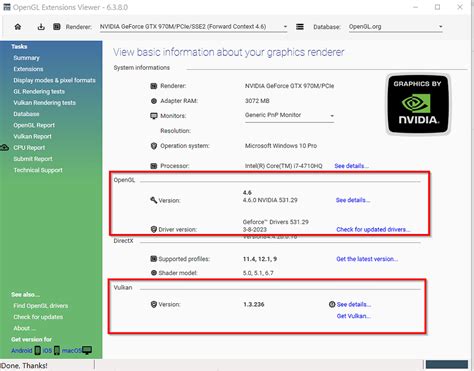Click the Get Vulkan link
The width and height of the screenshot is (474, 371).
[353, 316]
